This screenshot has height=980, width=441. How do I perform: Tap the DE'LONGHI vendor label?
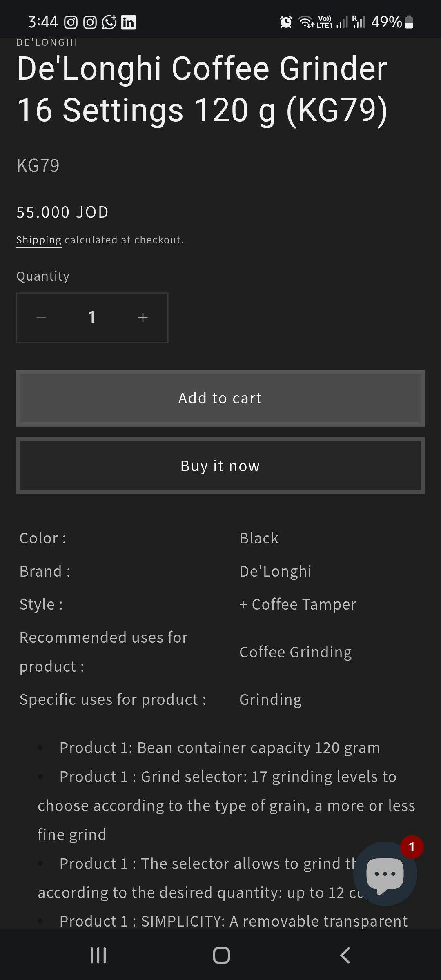coord(47,42)
